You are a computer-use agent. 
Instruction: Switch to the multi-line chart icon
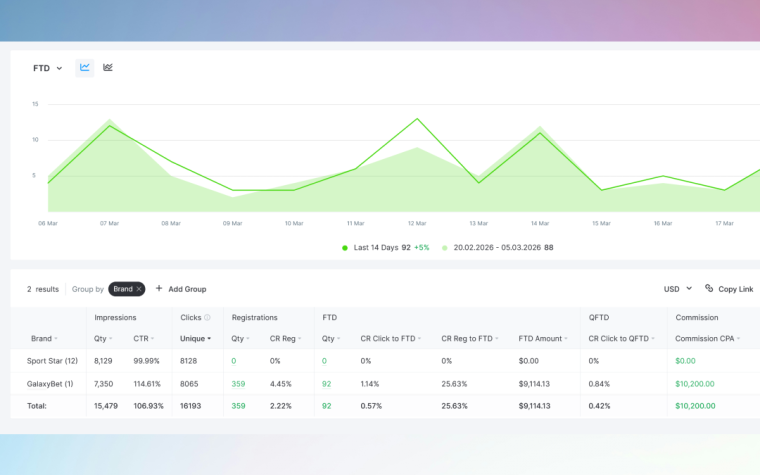click(x=108, y=67)
